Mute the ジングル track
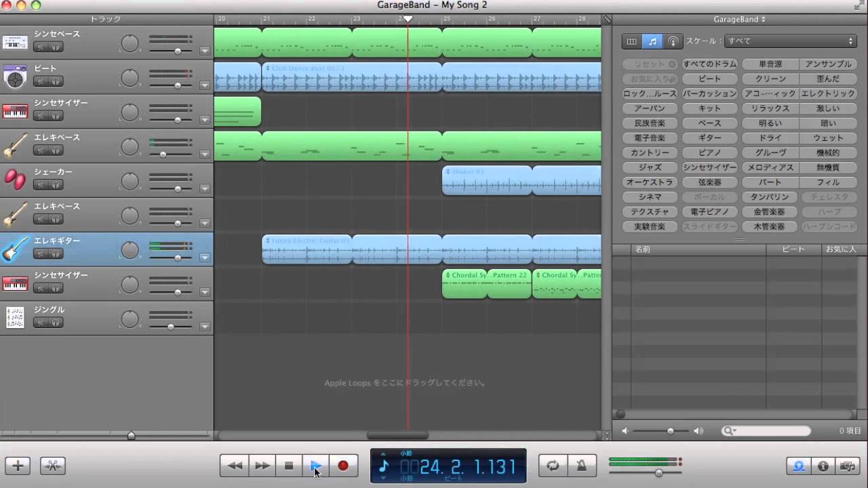The height and width of the screenshot is (488, 868). [41, 323]
